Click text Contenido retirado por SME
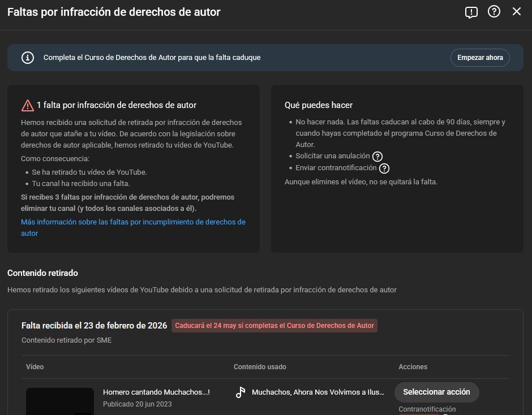Viewport: 532px width, 415px height. click(67, 340)
